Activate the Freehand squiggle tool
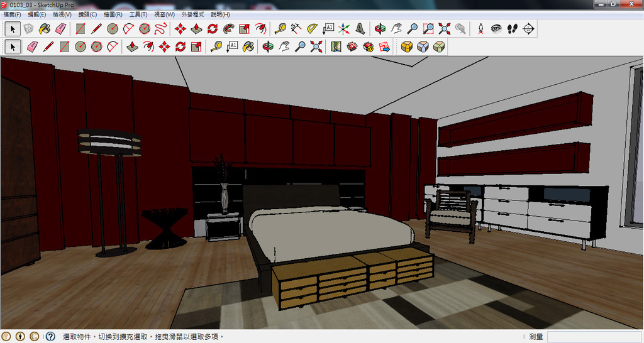The image size is (644, 343). pos(160,29)
